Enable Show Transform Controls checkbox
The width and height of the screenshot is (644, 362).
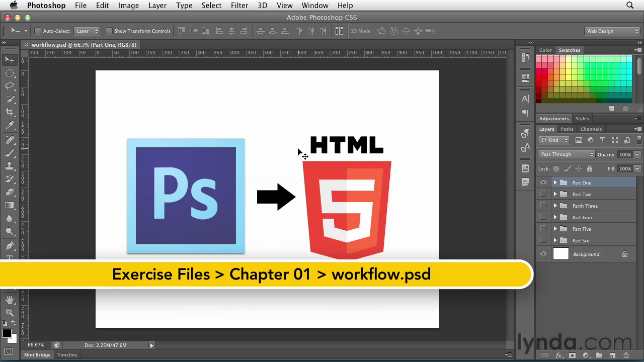click(x=109, y=31)
